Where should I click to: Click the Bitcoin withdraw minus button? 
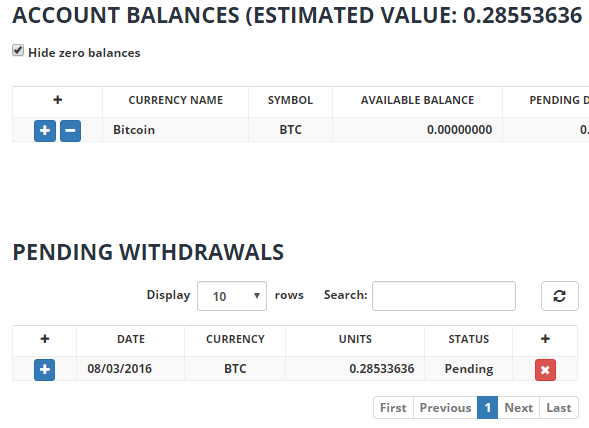(71, 131)
